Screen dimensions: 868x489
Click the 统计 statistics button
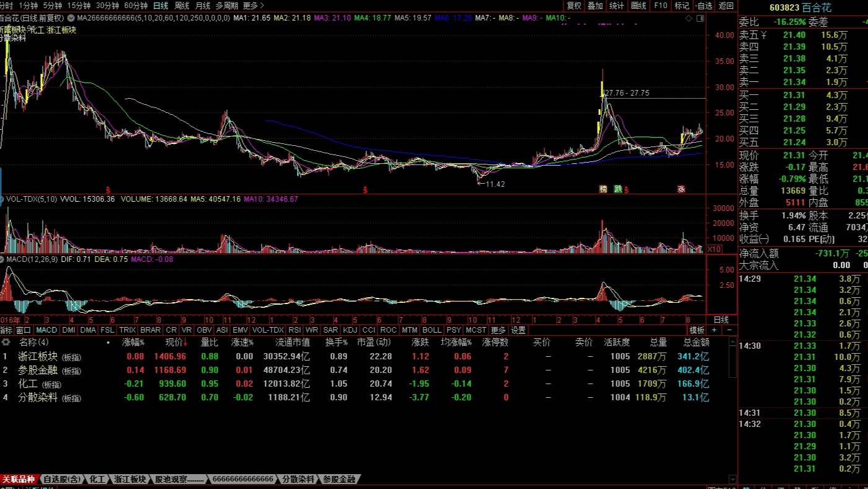[617, 6]
